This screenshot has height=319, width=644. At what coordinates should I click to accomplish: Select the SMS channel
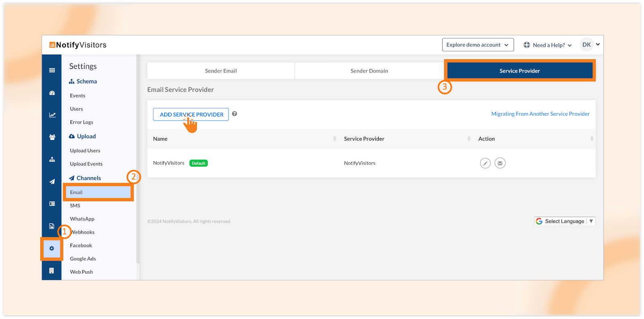tap(75, 205)
